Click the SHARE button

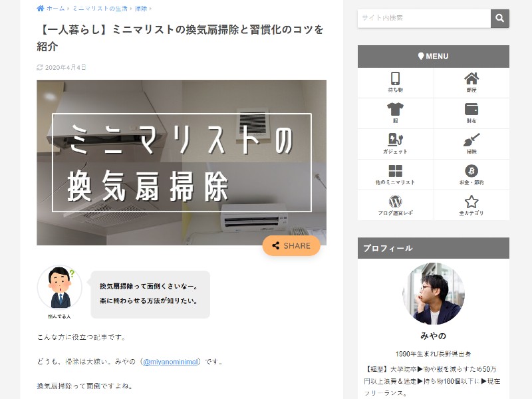click(291, 245)
